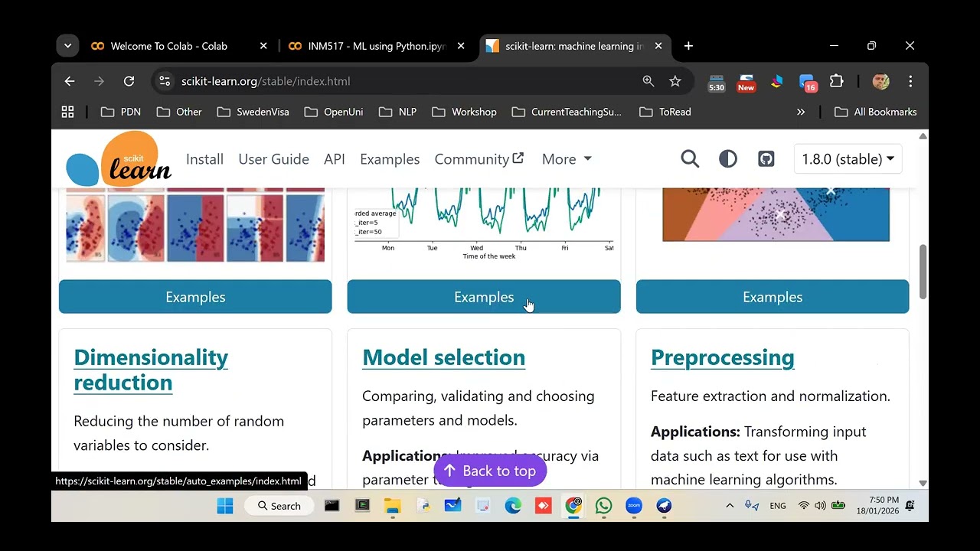Screen dimensions: 980x551
Task: Open the Install nav item
Action: click(x=204, y=159)
